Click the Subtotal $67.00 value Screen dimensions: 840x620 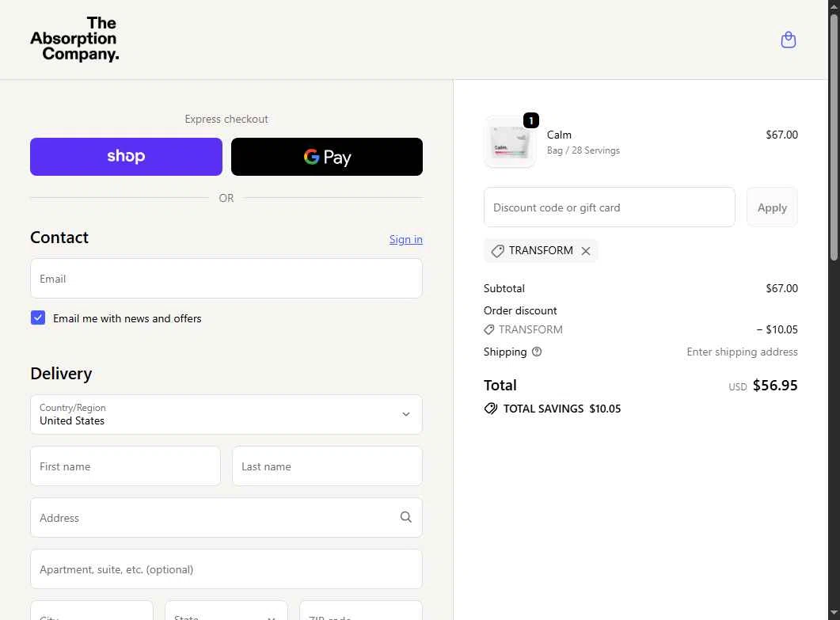click(x=781, y=288)
